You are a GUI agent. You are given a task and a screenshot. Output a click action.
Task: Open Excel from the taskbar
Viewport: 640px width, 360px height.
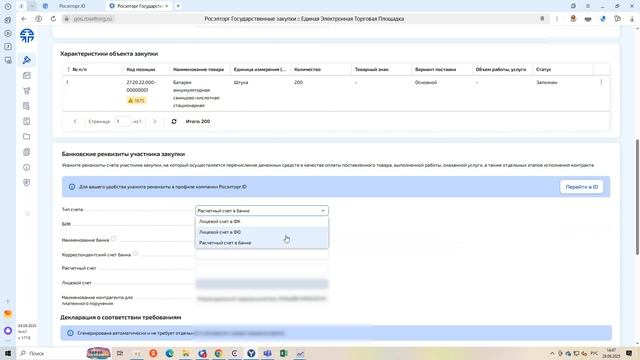click(284, 353)
